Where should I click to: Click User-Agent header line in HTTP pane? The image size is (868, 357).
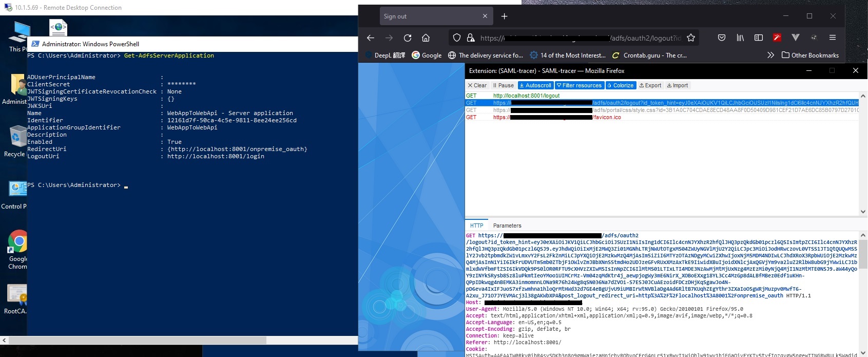(605, 309)
